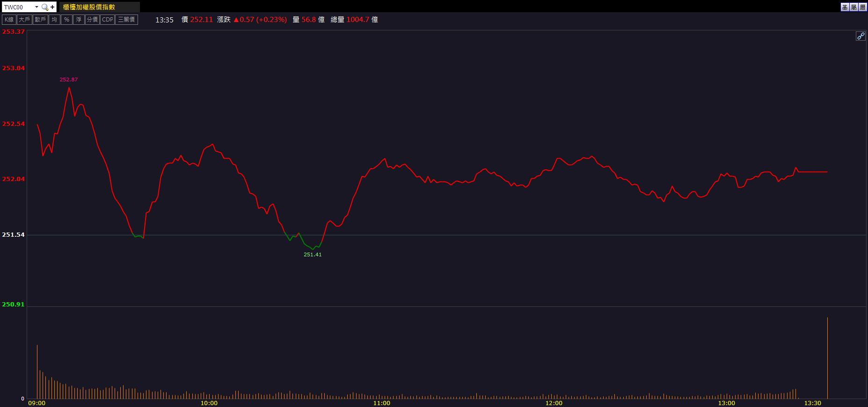Click the 251.54 reference price label
Image resolution: width=868 pixels, height=407 pixels.
(x=14, y=235)
